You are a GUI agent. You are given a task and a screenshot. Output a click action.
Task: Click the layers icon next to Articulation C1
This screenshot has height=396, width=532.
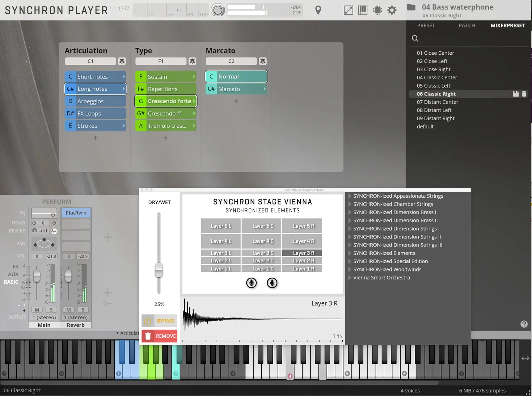click(122, 61)
